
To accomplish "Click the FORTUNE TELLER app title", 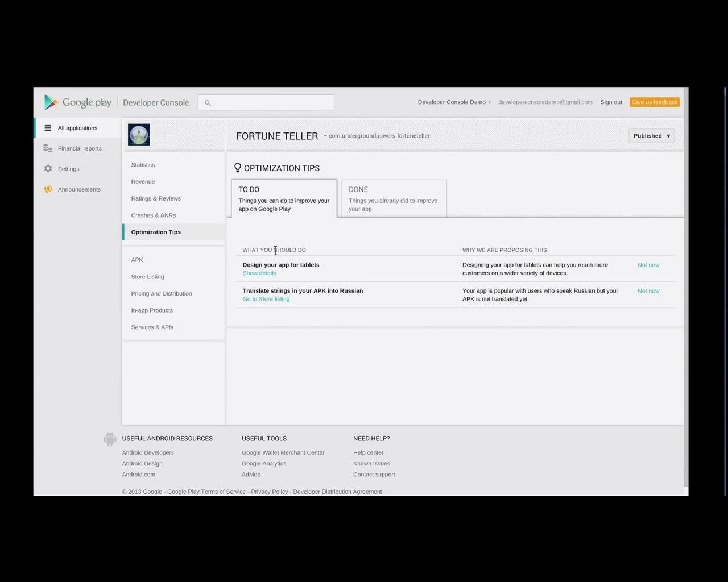I will pyautogui.click(x=277, y=136).
